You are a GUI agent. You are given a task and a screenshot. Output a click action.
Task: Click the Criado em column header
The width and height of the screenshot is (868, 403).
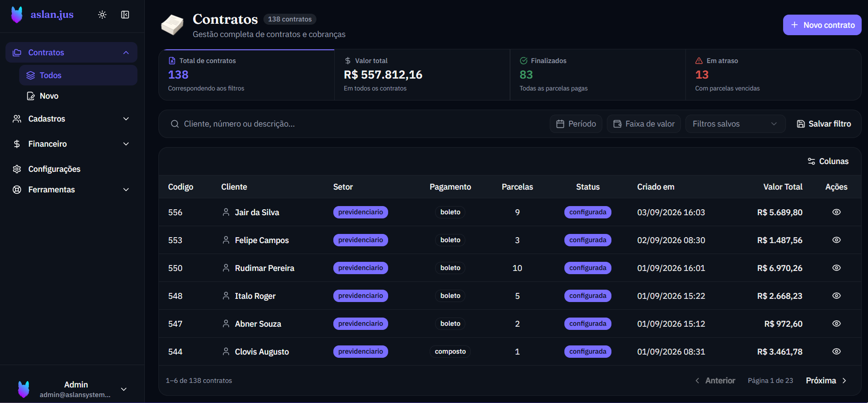[656, 187]
